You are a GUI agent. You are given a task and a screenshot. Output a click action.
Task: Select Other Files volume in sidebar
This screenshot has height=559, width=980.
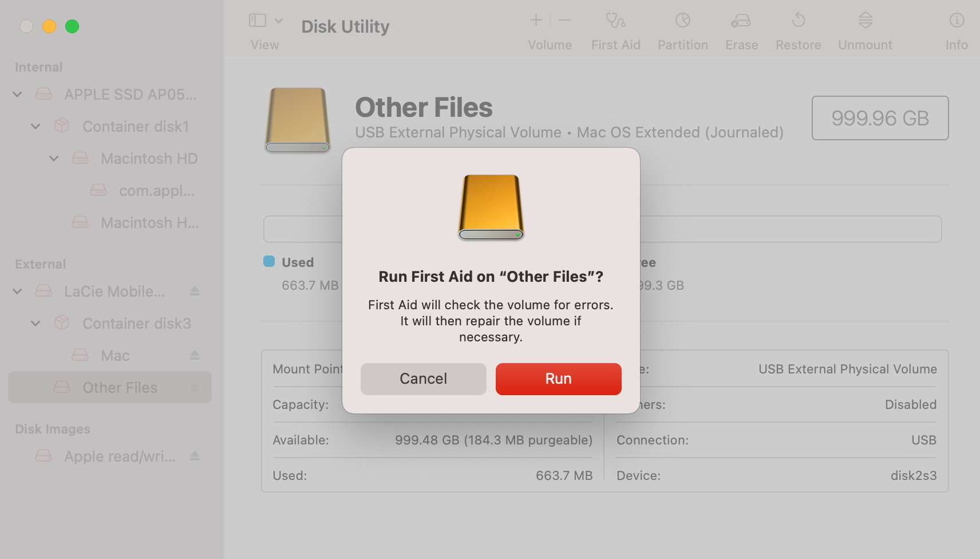point(110,387)
